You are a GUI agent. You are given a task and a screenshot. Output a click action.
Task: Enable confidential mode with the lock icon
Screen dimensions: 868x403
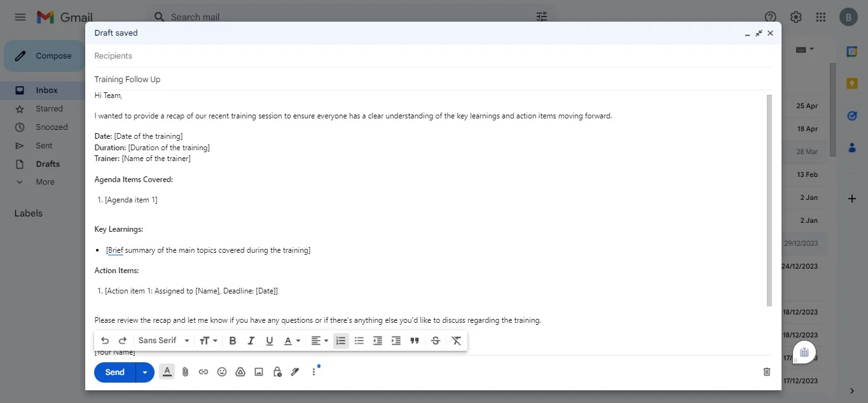tap(277, 371)
